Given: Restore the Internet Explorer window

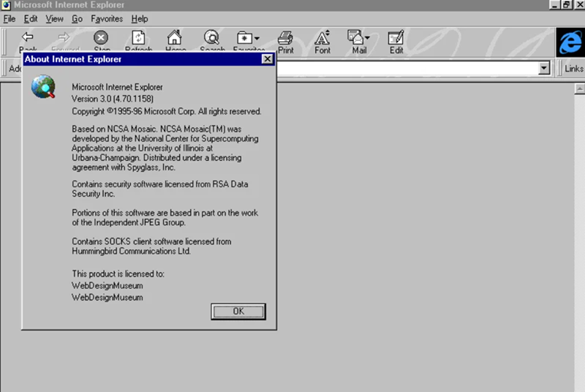Looking at the screenshot, I should click(x=566, y=5).
